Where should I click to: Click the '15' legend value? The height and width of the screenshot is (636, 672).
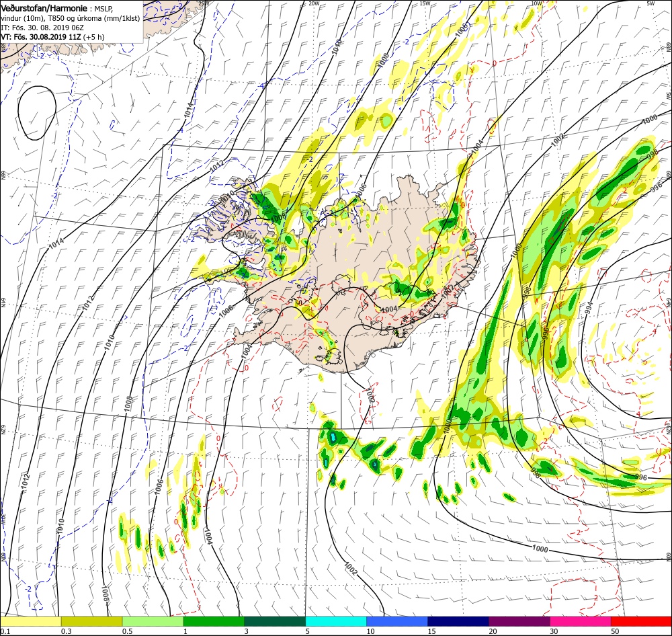[431, 631]
